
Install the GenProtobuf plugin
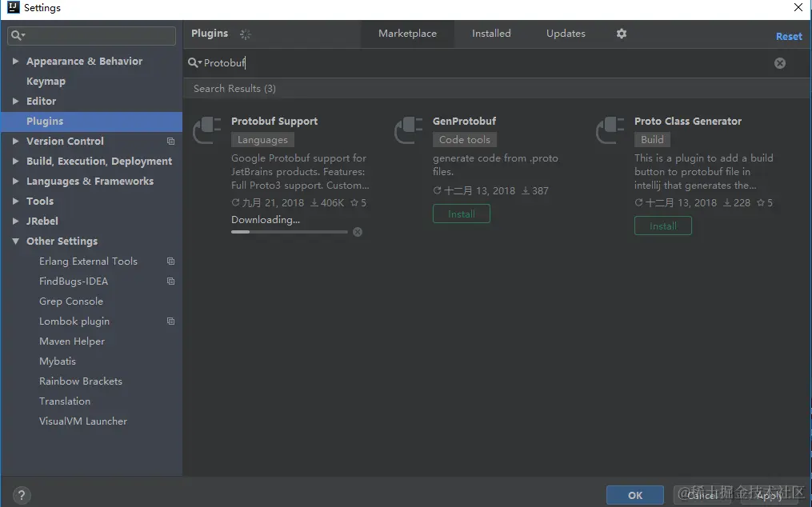coord(461,214)
